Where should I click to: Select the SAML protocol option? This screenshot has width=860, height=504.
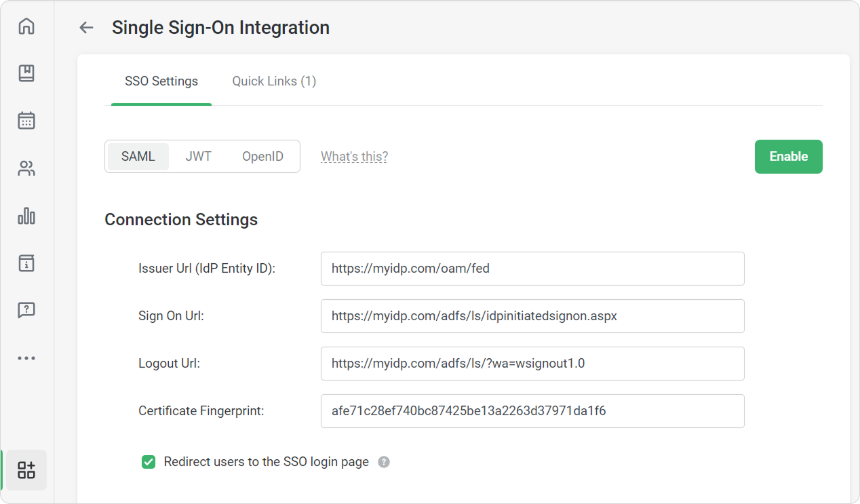138,157
